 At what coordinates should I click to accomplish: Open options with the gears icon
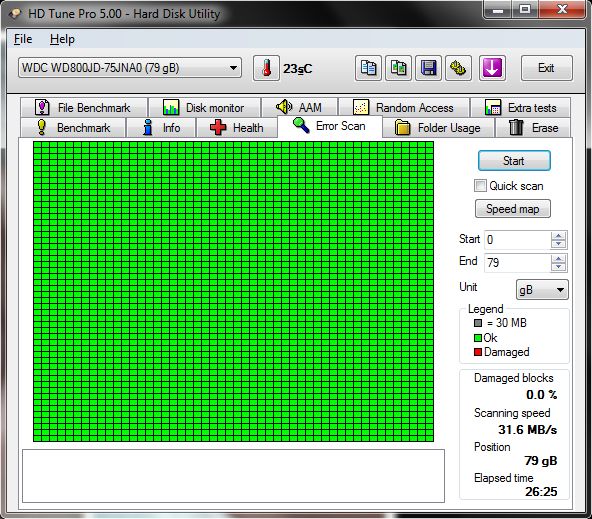click(x=458, y=68)
